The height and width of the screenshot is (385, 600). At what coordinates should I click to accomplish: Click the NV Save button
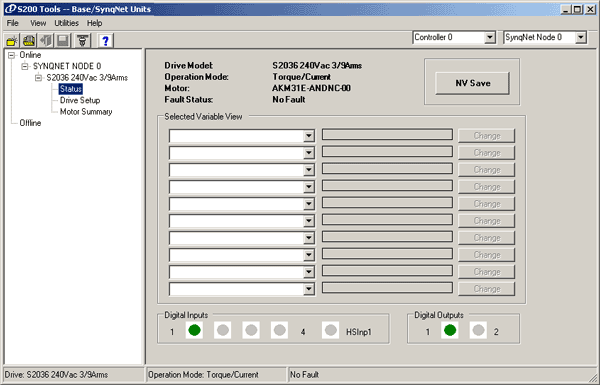tap(473, 83)
